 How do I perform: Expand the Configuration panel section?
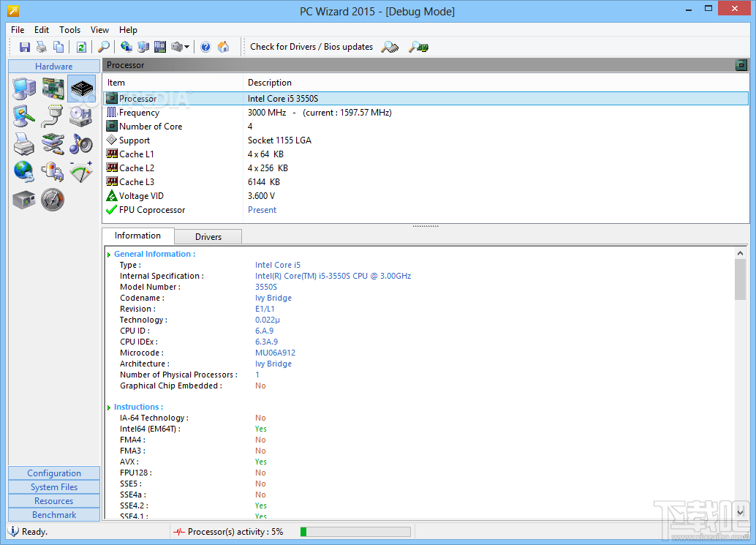tap(54, 473)
